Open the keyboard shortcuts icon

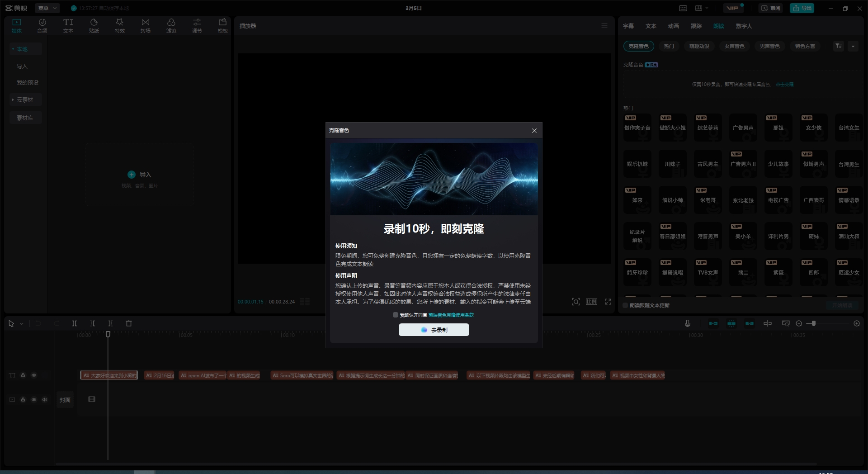click(x=683, y=8)
